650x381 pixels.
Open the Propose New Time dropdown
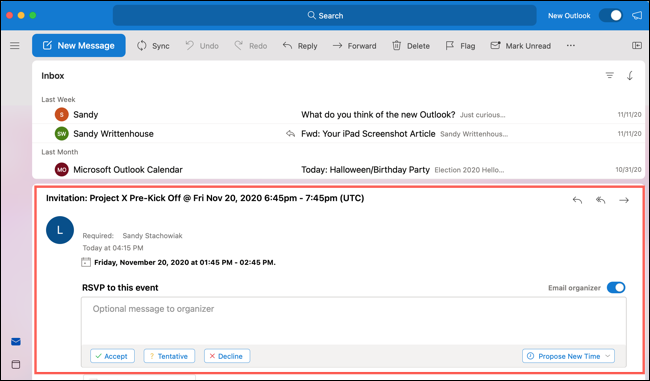pos(568,356)
